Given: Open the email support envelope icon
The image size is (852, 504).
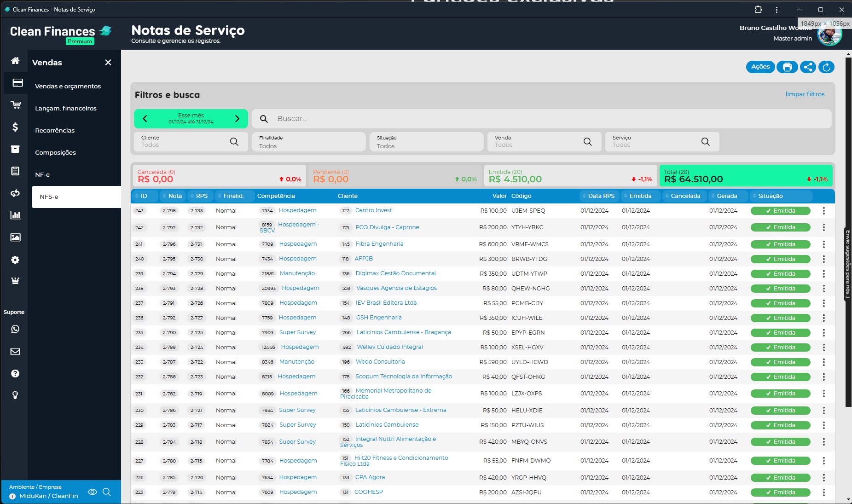Looking at the screenshot, I should (x=15, y=351).
